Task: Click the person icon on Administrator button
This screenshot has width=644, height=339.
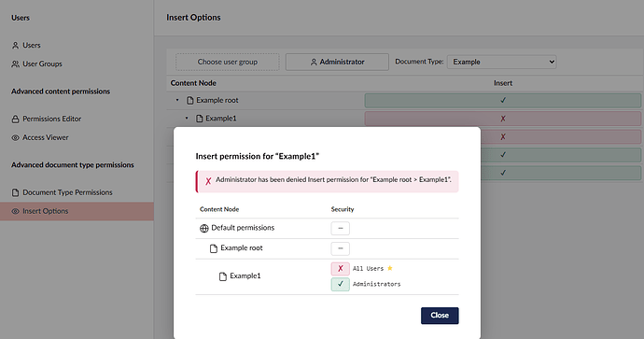Action: click(x=314, y=62)
